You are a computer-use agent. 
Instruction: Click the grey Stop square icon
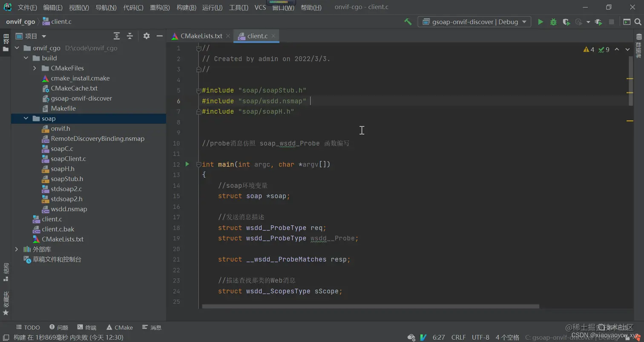coord(611,22)
